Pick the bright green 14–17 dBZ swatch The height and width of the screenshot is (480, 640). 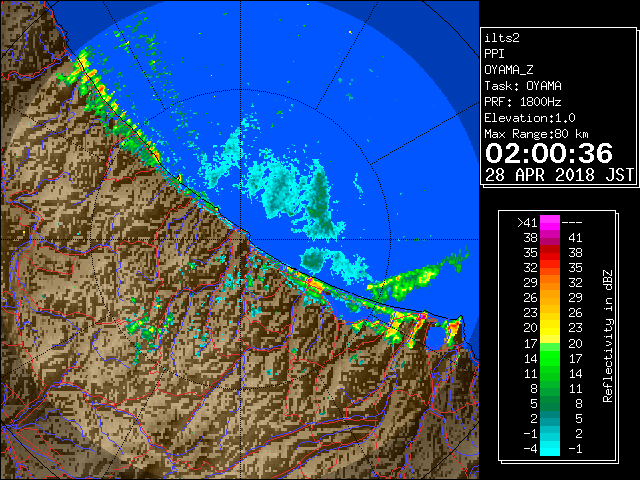[550, 358]
